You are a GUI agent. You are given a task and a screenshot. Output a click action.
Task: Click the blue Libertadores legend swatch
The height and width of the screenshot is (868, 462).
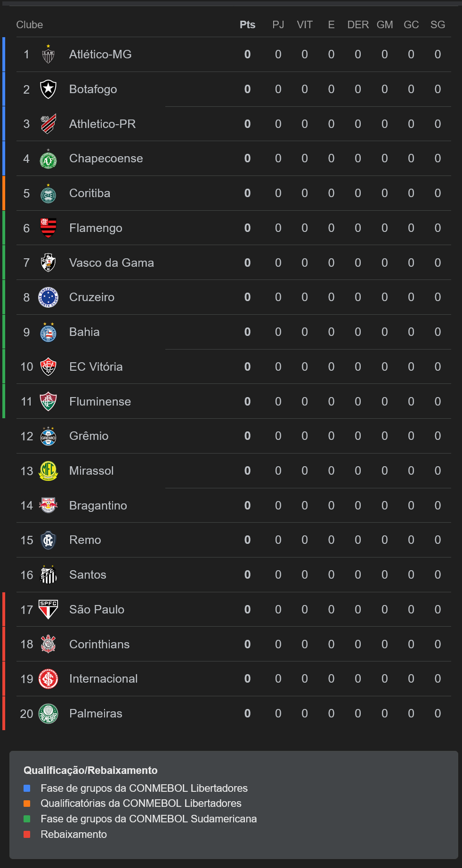(x=27, y=788)
